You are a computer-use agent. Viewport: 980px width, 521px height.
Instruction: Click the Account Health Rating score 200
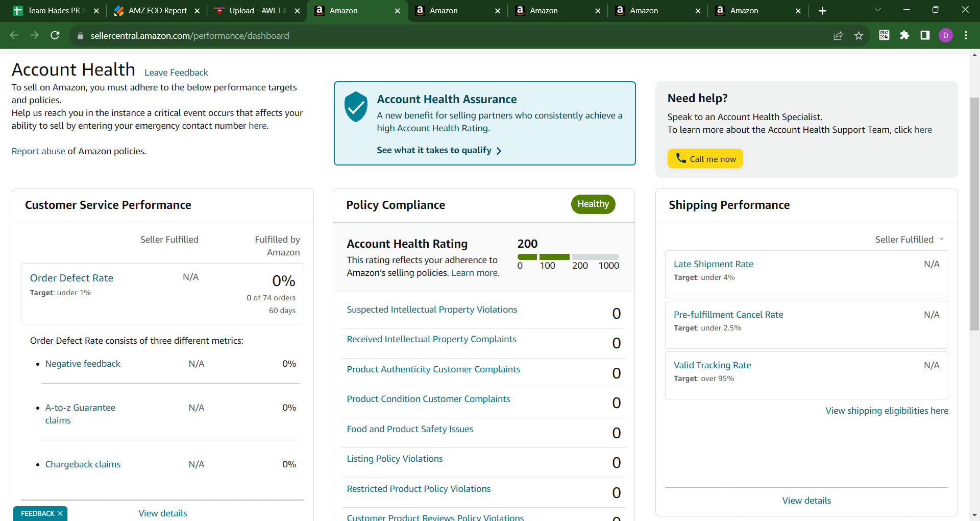(x=527, y=244)
